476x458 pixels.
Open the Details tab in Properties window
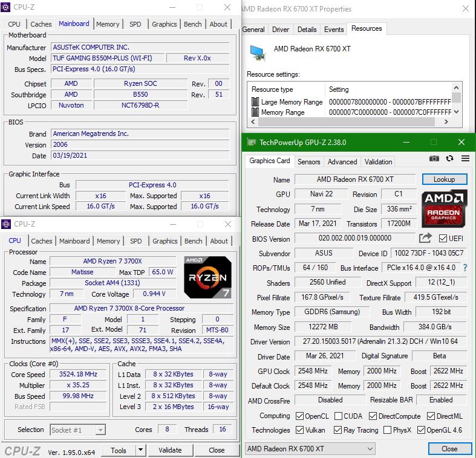click(x=307, y=30)
